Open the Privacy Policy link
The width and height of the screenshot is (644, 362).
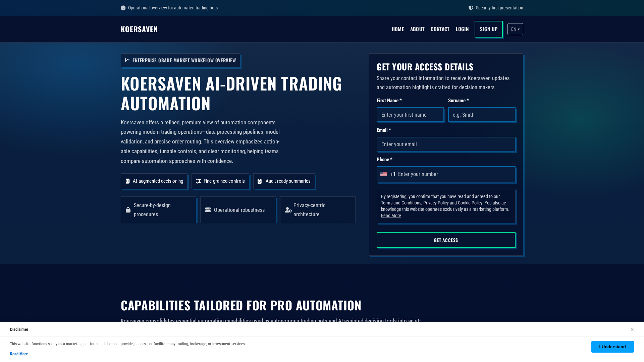coord(436,203)
